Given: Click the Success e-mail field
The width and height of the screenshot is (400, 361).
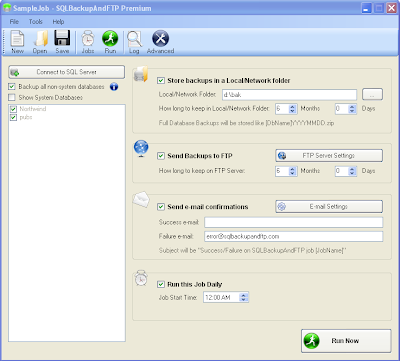Looking at the screenshot, I should pyautogui.click(x=294, y=222).
